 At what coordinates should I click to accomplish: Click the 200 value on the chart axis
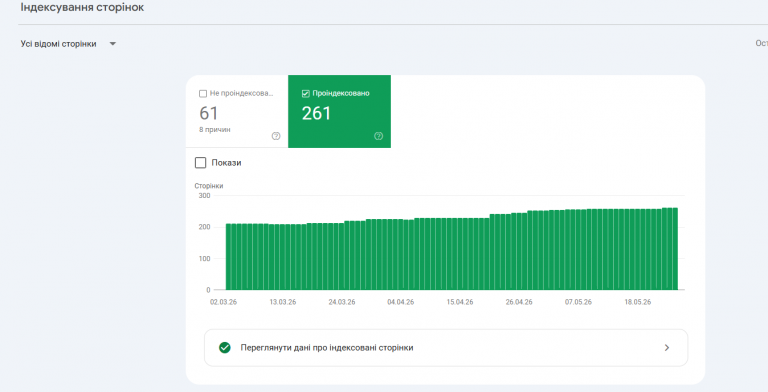click(204, 227)
